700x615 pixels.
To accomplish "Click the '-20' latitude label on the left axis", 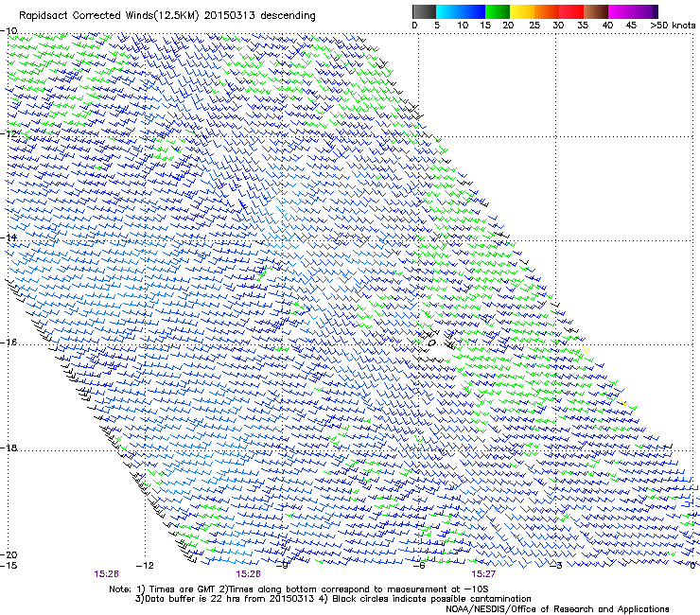I will [9, 554].
